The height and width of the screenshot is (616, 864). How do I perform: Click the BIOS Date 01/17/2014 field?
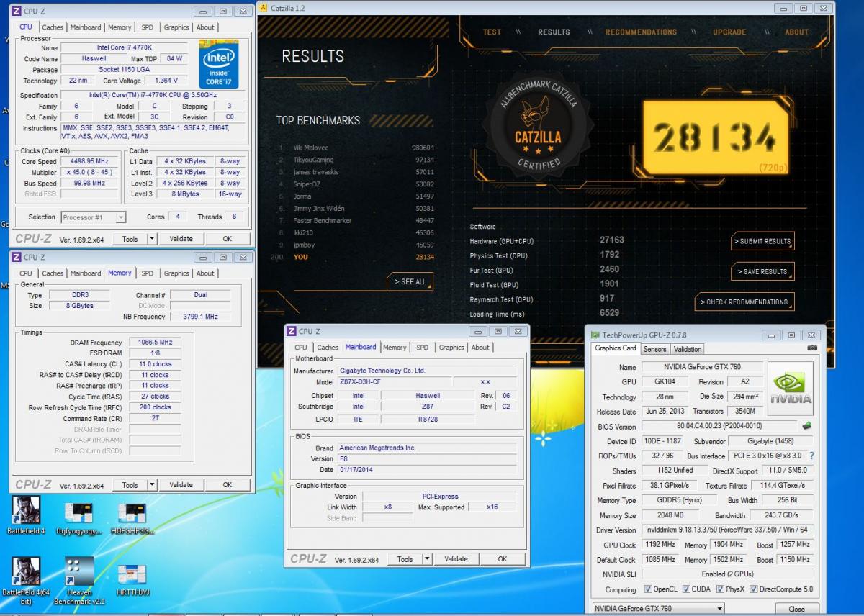tap(426, 470)
